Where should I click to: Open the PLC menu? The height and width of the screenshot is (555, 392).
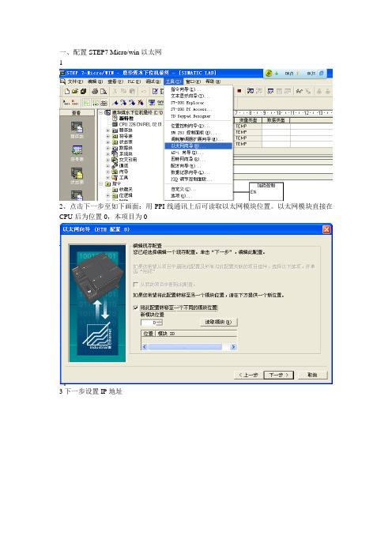click(x=134, y=81)
